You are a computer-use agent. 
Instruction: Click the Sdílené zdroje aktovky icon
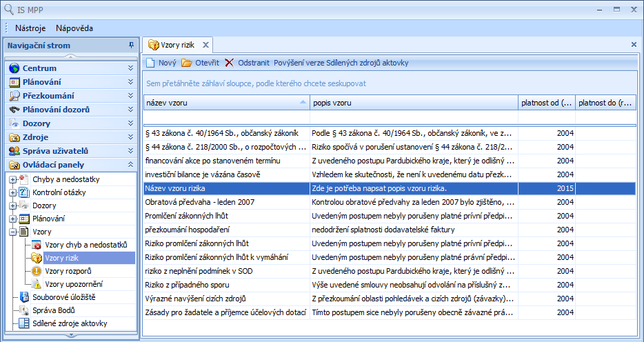(x=25, y=323)
